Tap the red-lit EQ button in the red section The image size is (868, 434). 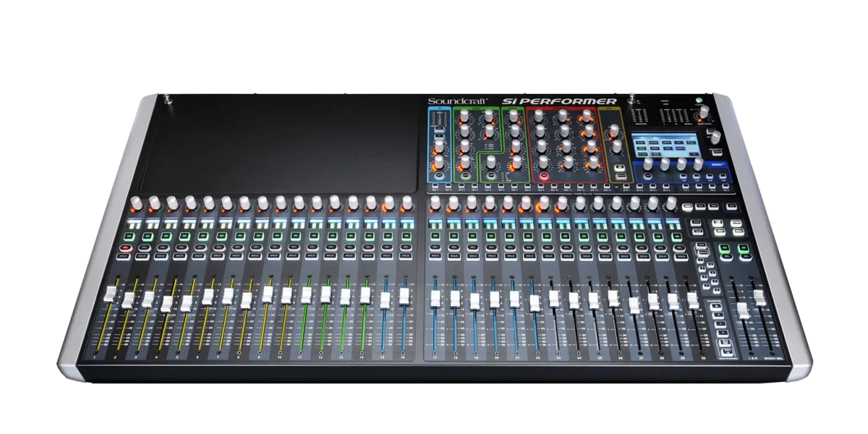[544, 176]
